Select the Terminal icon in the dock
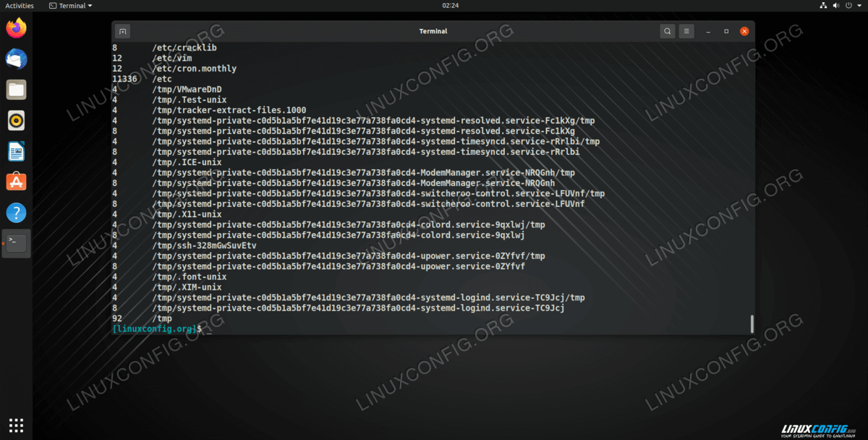 (16, 243)
